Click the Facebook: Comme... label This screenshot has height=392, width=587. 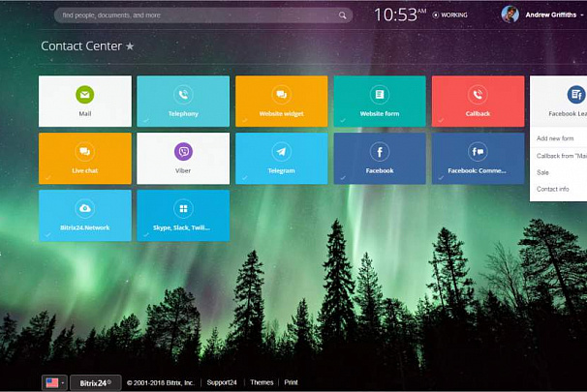tap(477, 170)
